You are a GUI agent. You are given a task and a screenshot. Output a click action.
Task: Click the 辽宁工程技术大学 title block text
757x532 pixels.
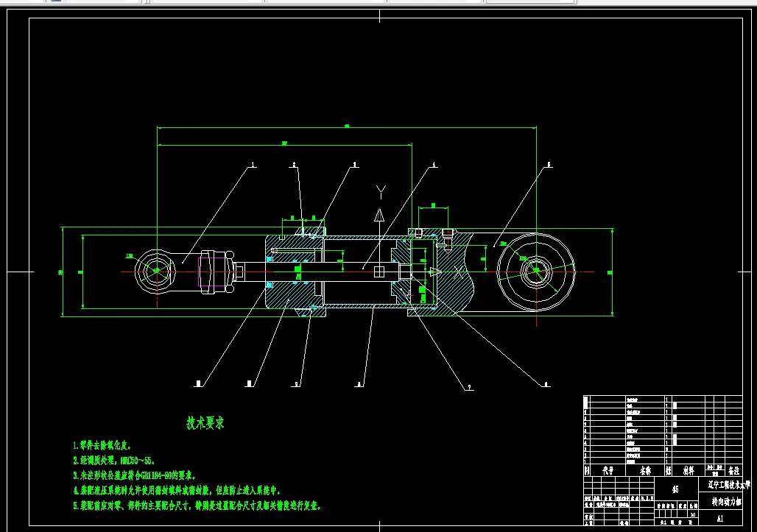tap(729, 485)
